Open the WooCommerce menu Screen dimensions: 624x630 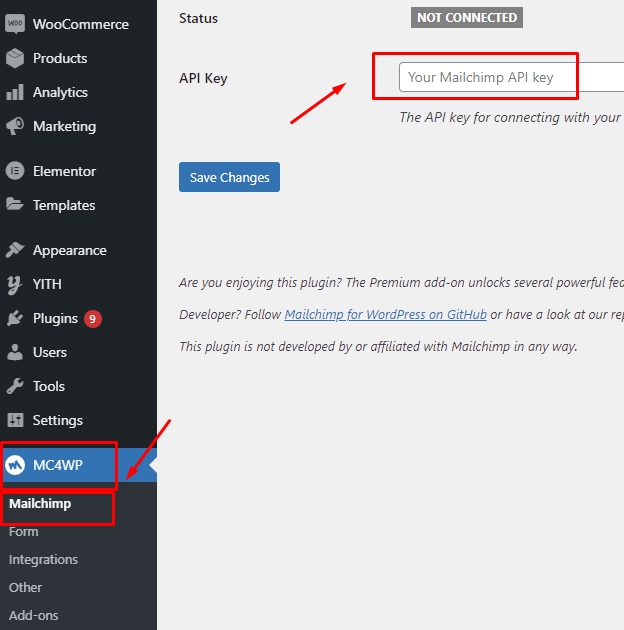(x=78, y=24)
